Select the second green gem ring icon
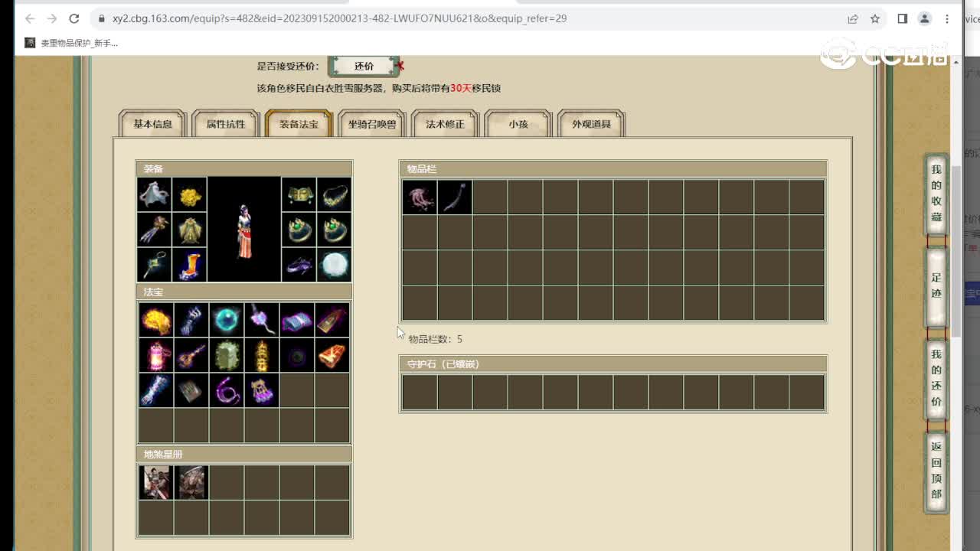 pyautogui.click(x=334, y=230)
